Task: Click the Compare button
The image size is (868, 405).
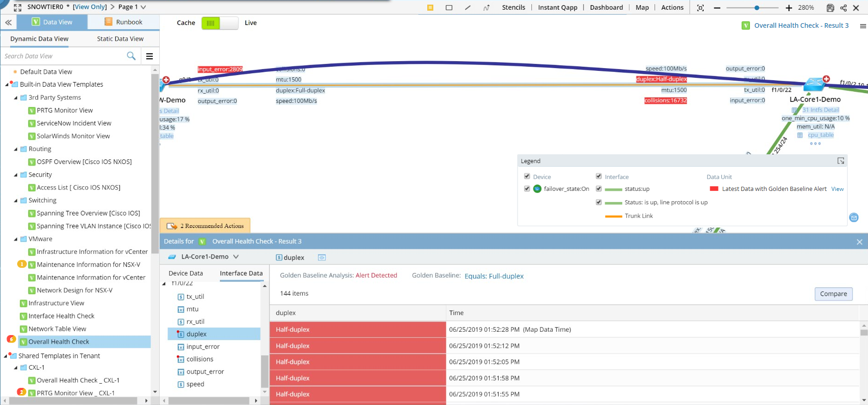Action: (833, 294)
